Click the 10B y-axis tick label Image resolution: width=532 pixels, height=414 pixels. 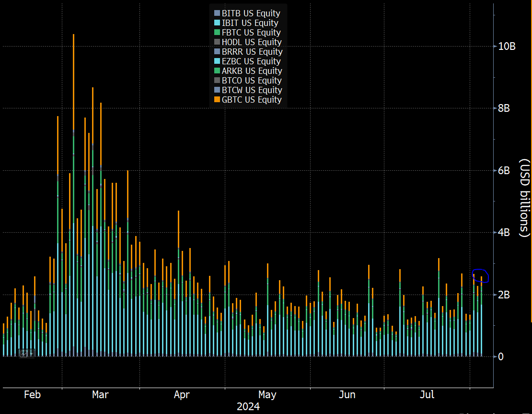coord(507,47)
